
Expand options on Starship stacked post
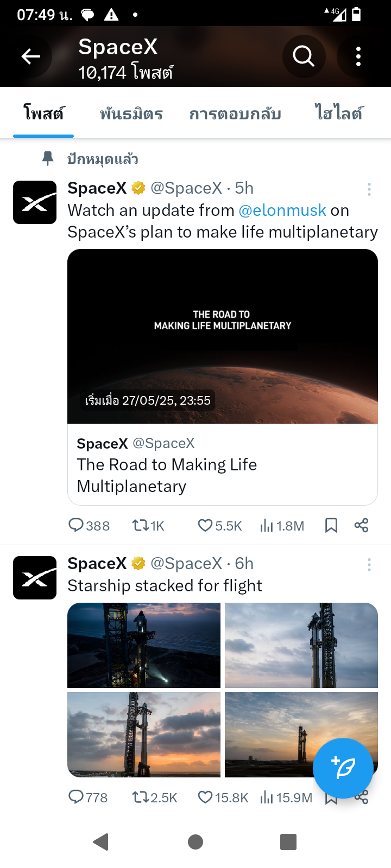click(369, 565)
